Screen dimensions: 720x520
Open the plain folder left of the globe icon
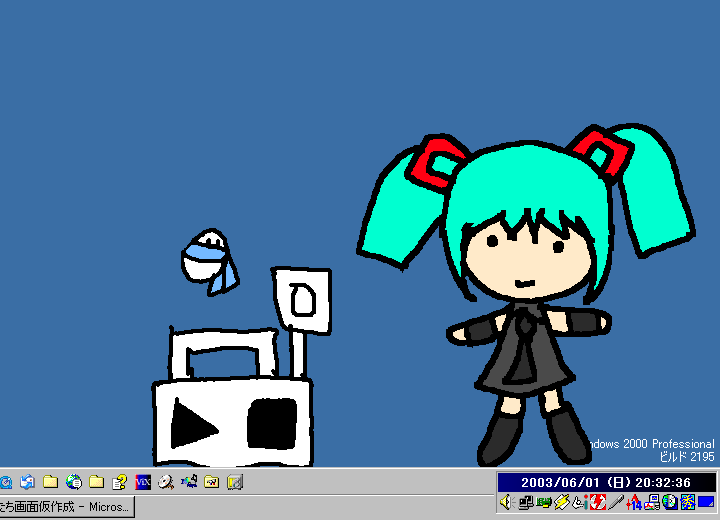click(51, 482)
